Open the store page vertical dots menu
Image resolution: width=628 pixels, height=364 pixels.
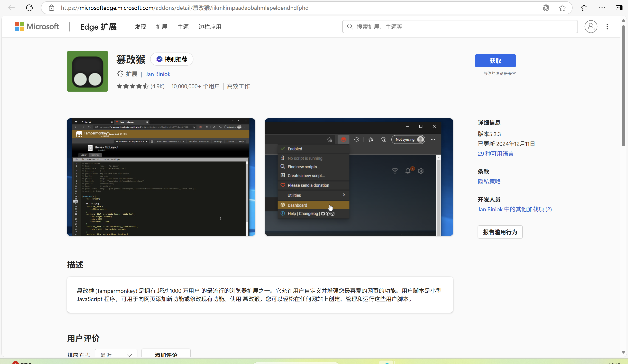[607, 26]
